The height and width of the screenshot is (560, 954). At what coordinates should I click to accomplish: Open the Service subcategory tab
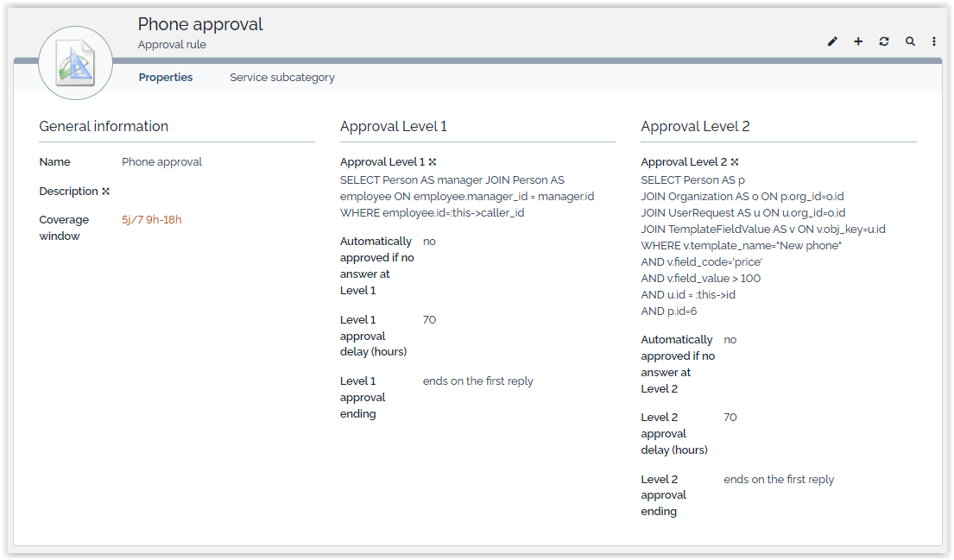click(x=282, y=78)
